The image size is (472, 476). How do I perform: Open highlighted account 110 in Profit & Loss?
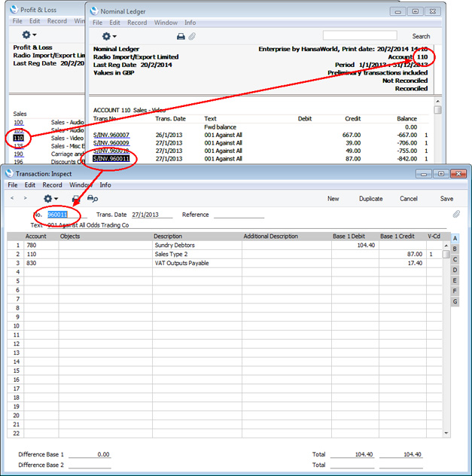click(x=18, y=138)
